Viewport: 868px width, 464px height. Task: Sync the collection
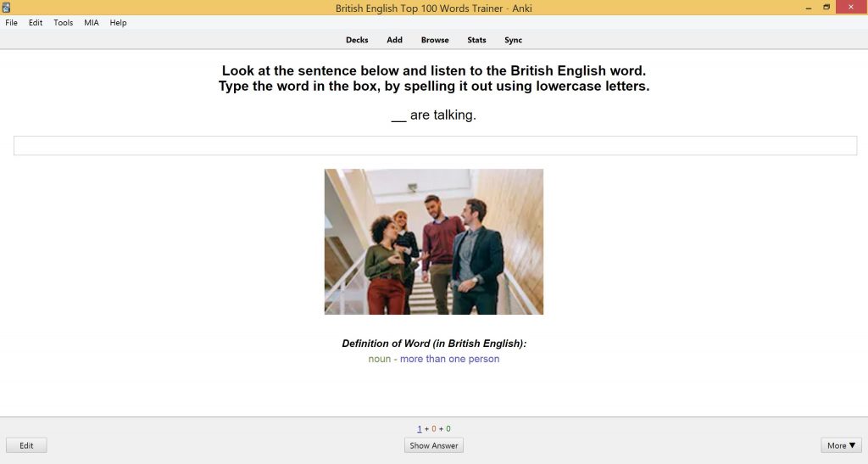pos(513,40)
